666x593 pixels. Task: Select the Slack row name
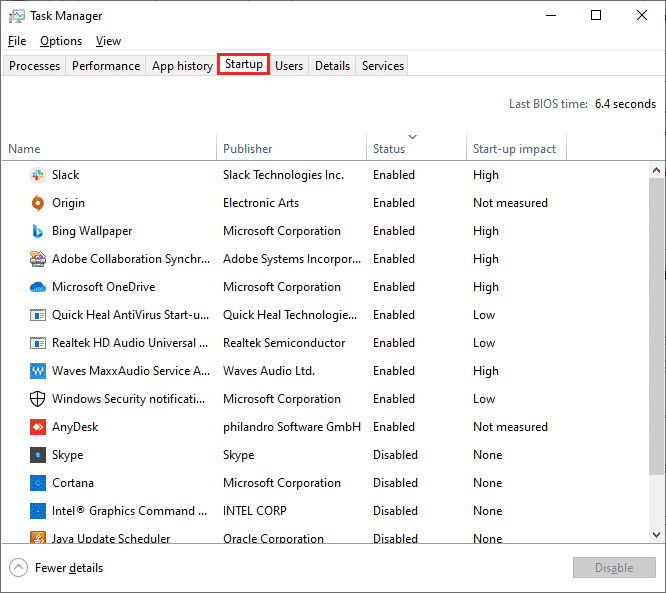coord(65,175)
